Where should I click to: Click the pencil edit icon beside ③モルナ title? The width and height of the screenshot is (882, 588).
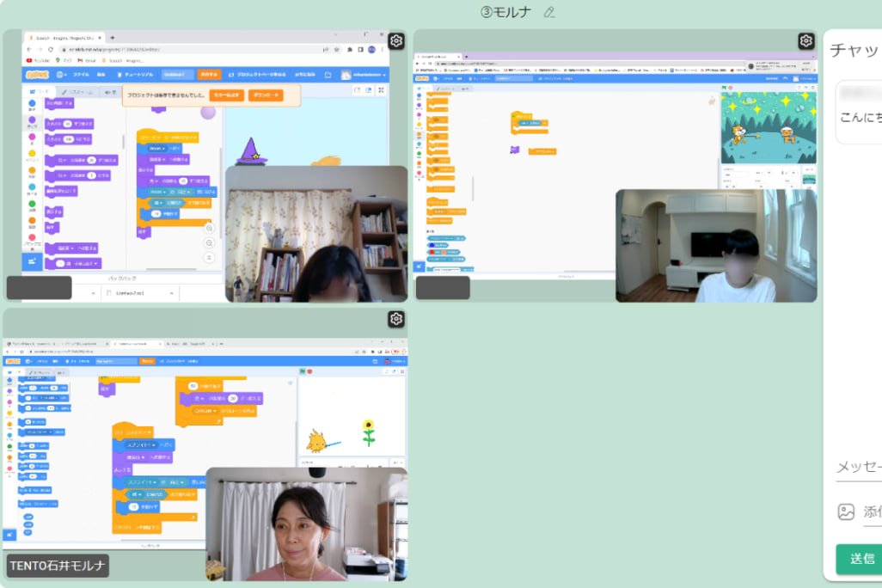(x=549, y=13)
